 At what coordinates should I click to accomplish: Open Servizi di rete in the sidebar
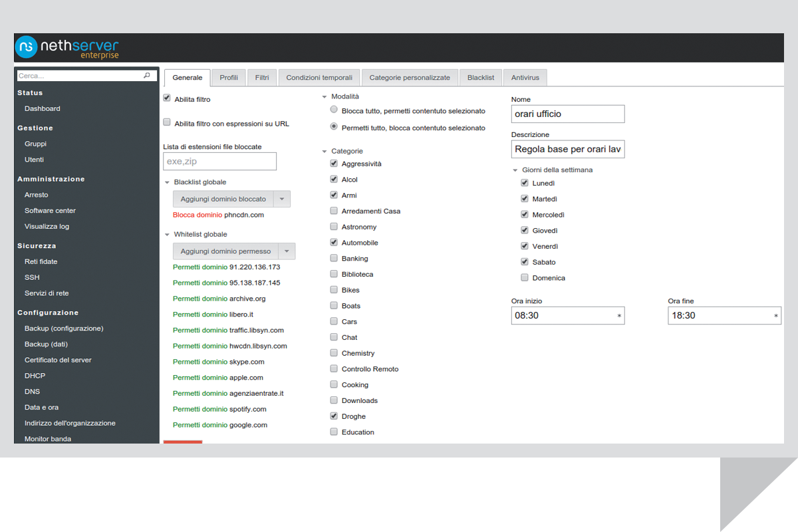pos(47,293)
